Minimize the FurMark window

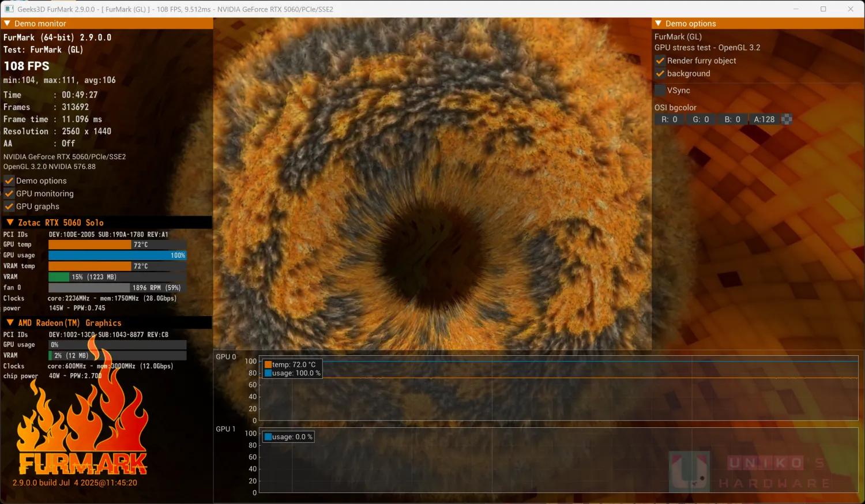click(x=796, y=9)
